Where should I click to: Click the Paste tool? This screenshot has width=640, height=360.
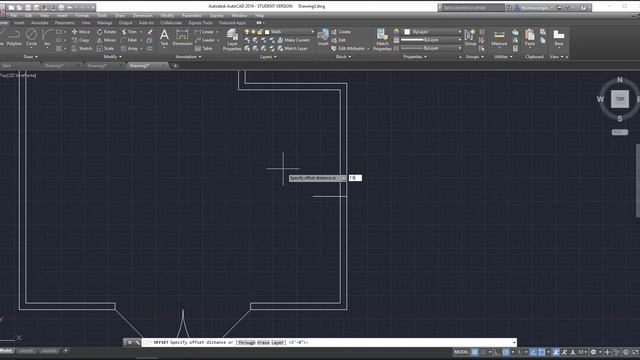pos(530,38)
